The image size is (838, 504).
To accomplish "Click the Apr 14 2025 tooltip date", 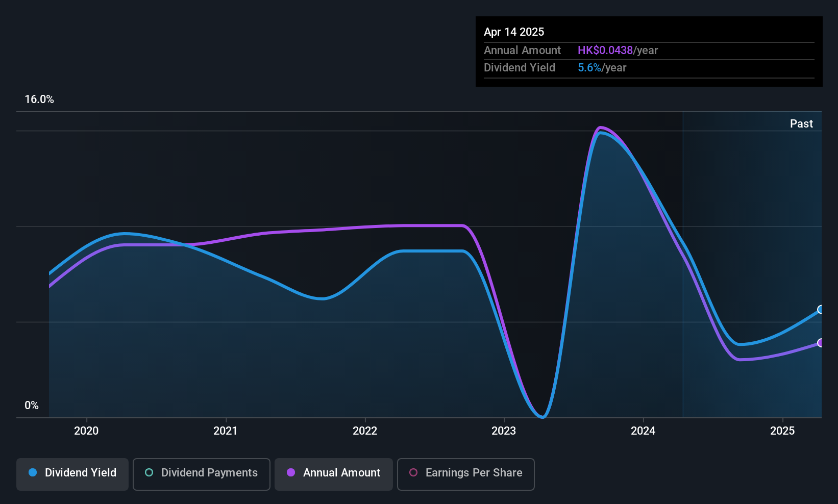I will point(514,32).
